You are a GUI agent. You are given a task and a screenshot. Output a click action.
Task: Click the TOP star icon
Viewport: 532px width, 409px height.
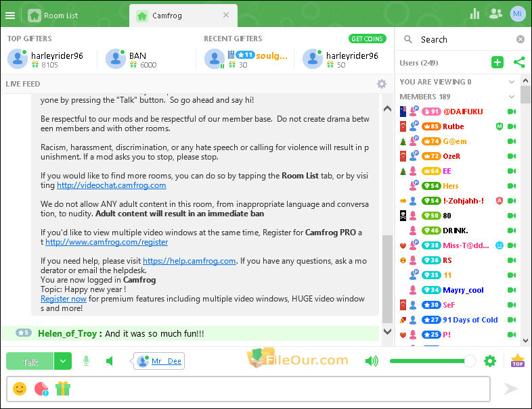pyautogui.click(x=517, y=360)
